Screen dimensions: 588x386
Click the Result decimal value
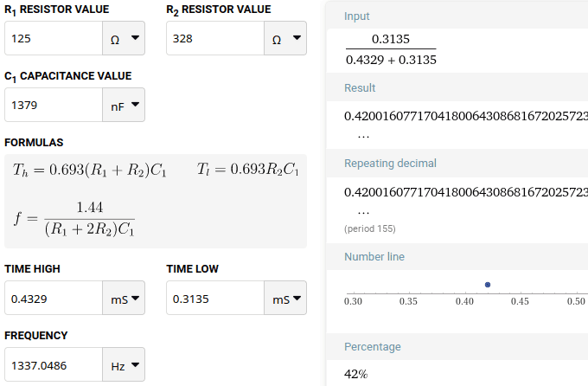click(x=466, y=116)
